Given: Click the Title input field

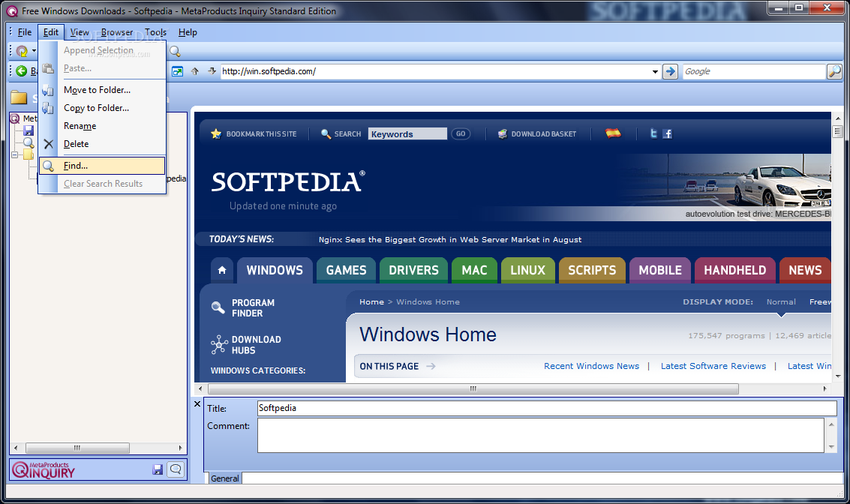Looking at the screenshot, I should pos(547,408).
